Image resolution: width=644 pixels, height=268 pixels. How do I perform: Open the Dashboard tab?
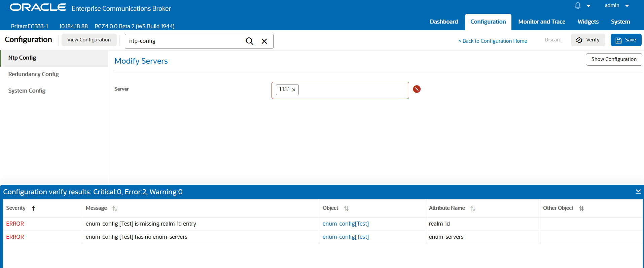coord(444,22)
